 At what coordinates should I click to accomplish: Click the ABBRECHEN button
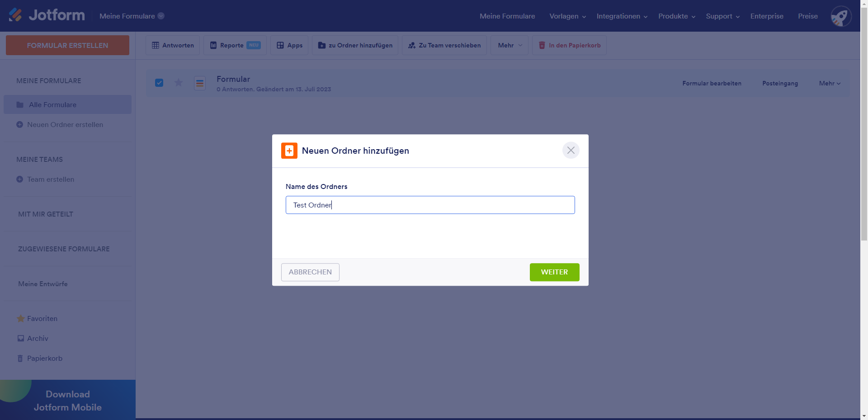(310, 272)
